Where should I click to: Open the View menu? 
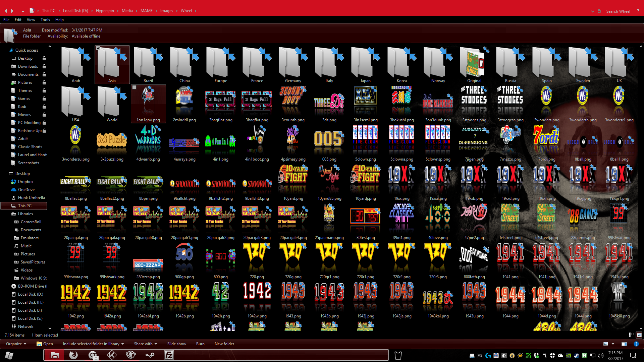31,20
